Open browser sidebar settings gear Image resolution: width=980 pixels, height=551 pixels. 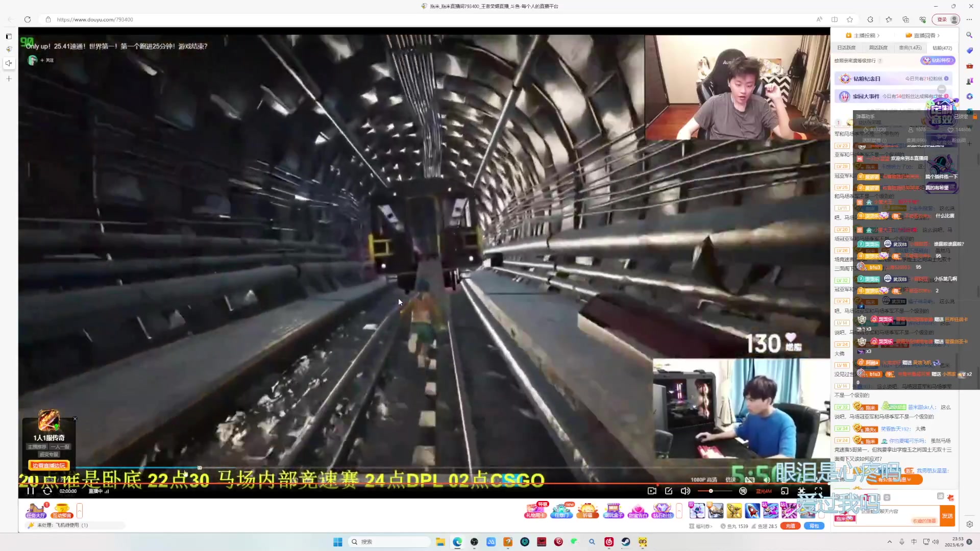[x=969, y=524]
